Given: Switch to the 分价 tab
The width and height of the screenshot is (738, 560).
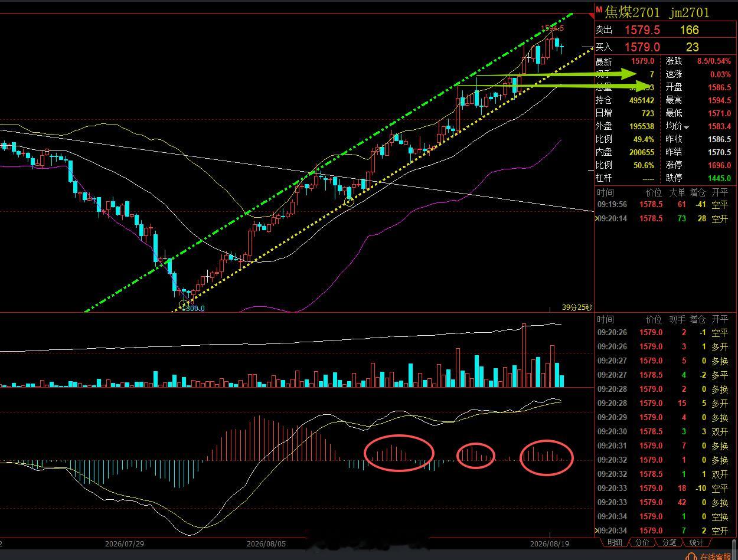Looking at the screenshot, I should click(x=642, y=542).
